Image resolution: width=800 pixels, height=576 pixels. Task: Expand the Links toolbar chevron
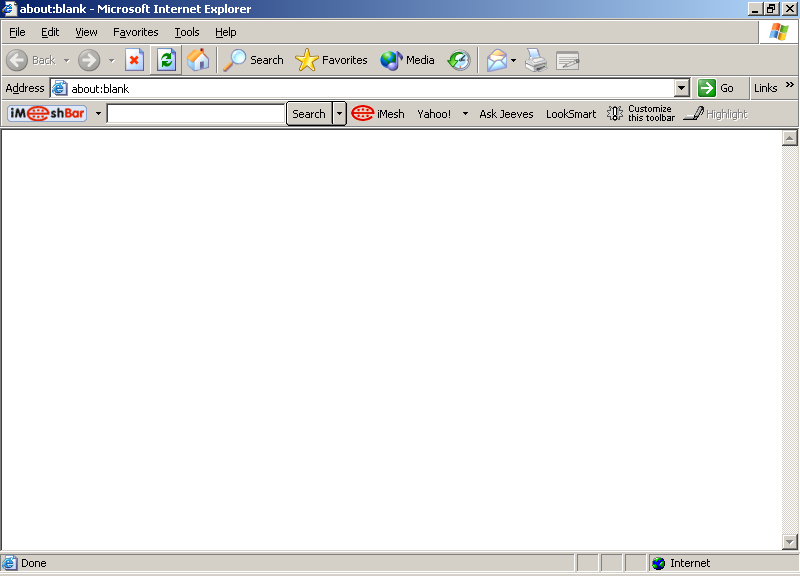(x=790, y=85)
